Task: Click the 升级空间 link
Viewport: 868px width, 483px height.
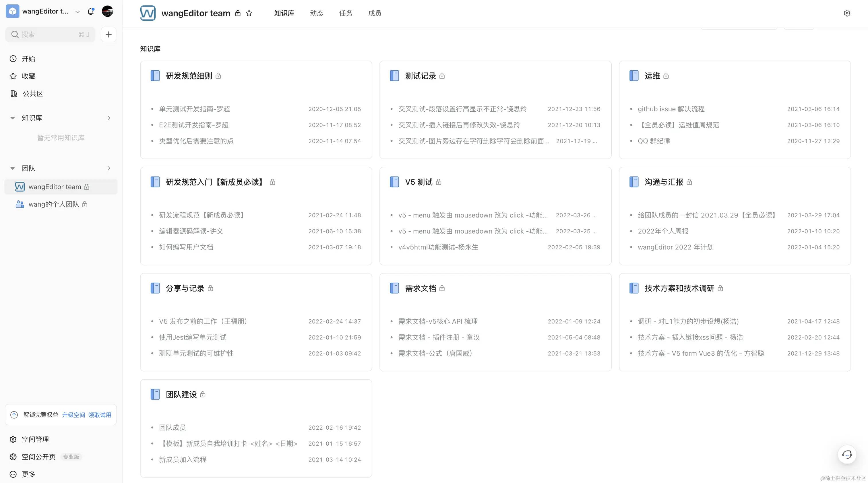Action: tap(73, 415)
